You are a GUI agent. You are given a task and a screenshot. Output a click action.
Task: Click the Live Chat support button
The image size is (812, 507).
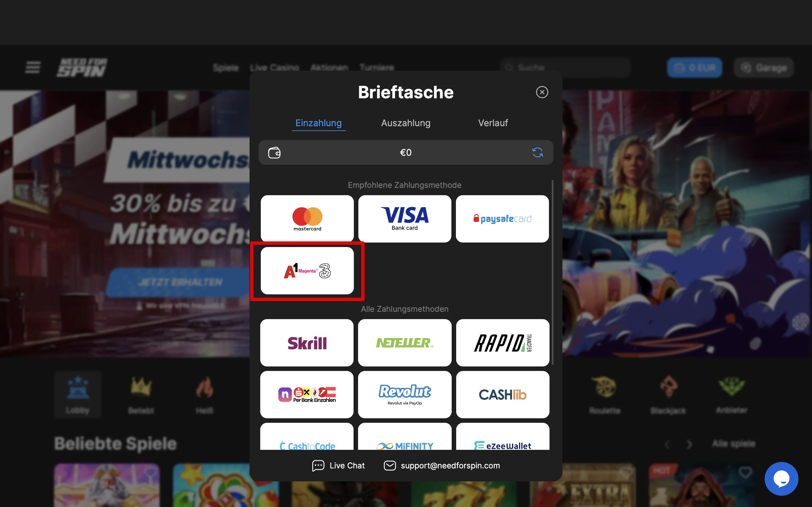[339, 466]
